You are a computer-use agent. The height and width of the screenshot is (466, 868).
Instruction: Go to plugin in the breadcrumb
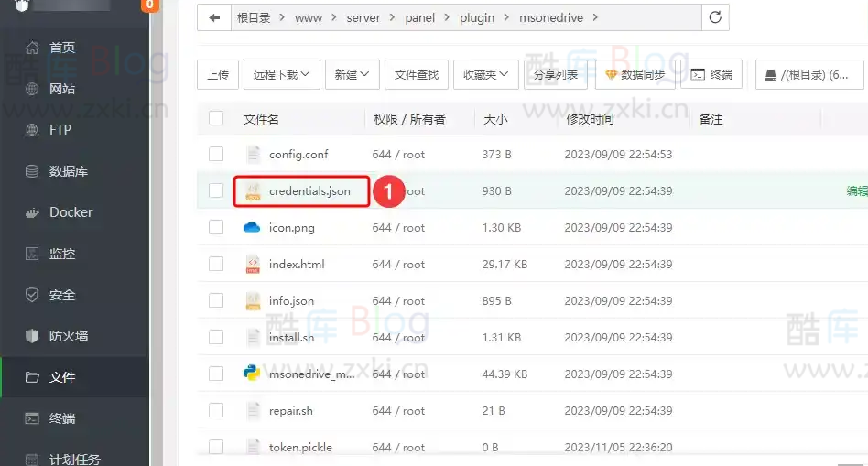[x=477, y=18]
